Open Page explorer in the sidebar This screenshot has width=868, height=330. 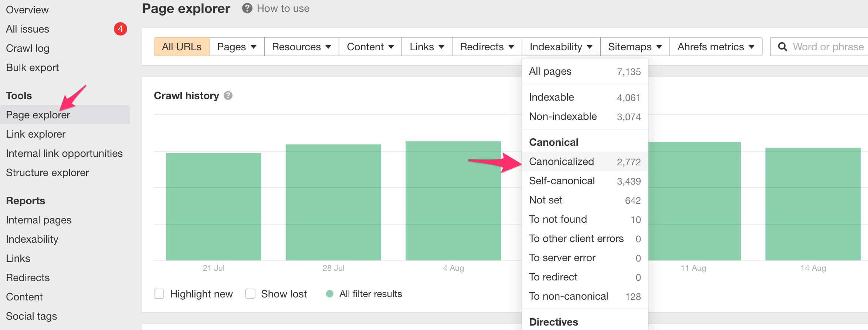pos(65,115)
